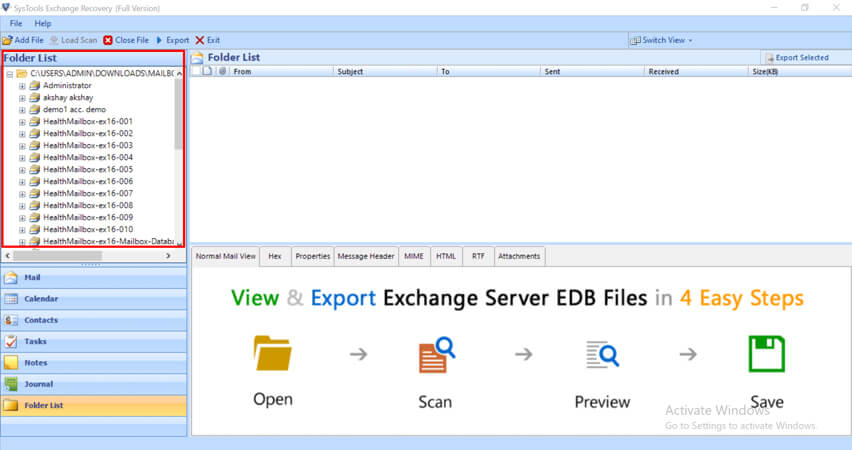Expand the demo1 acc. demo node
This screenshot has width=852, height=450.
[22, 110]
